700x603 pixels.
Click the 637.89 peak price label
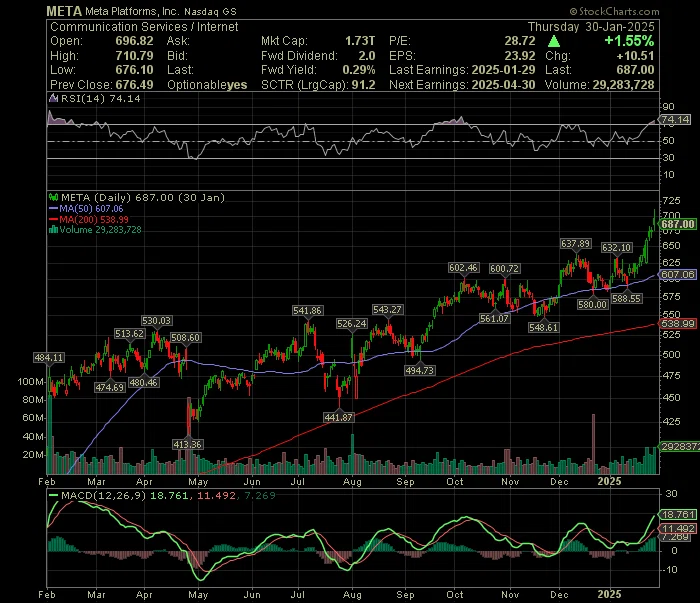pyautogui.click(x=575, y=244)
